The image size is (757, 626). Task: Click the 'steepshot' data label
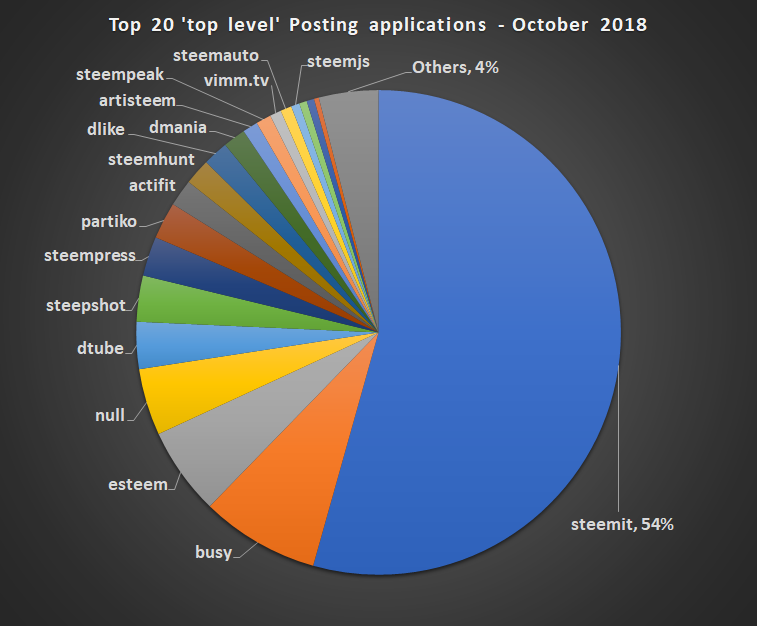[x=86, y=306]
